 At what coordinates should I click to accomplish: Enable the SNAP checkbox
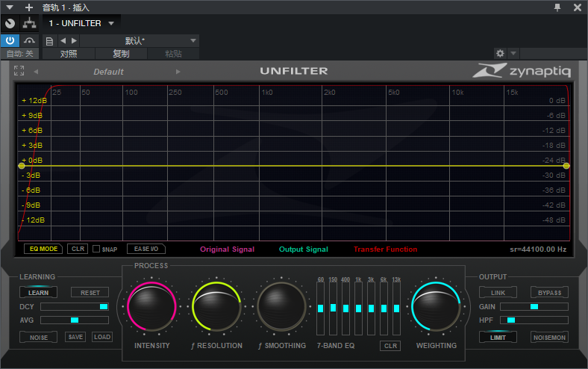(x=96, y=249)
